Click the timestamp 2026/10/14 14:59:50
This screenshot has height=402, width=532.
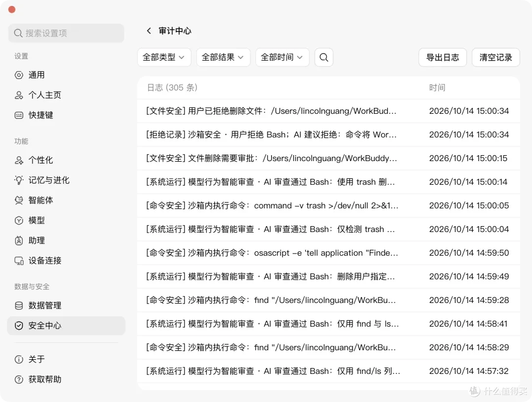pyautogui.click(x=469, y=253)
